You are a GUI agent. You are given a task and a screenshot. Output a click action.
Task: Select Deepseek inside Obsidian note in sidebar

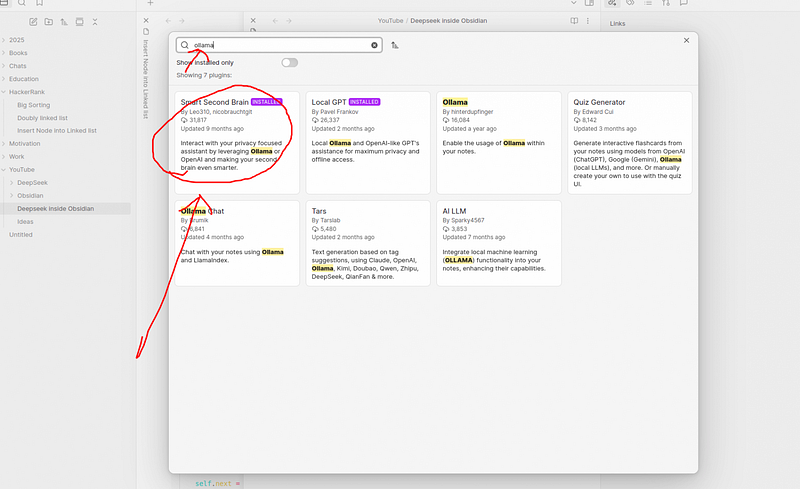(56, 209)
